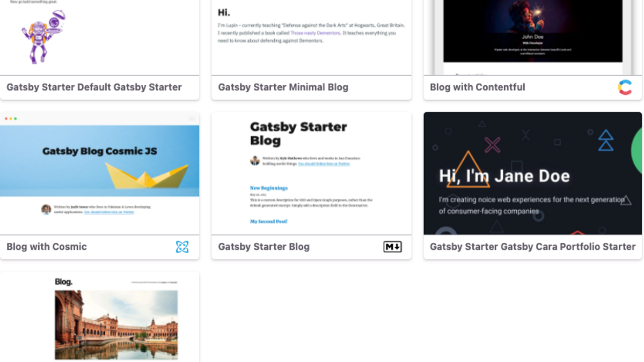Click the New Beginnings post link
This screenshot has width=644, height=362.
tap(269, 188)
